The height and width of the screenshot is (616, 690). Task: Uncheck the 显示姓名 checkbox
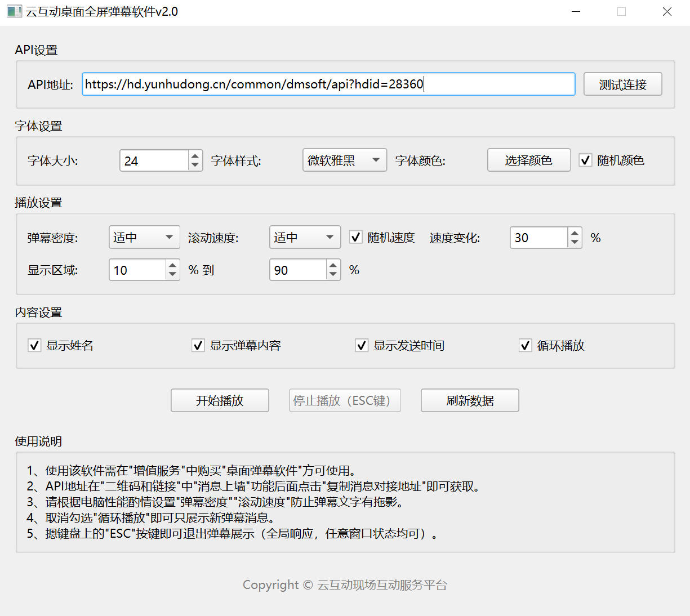click(34, 345)
